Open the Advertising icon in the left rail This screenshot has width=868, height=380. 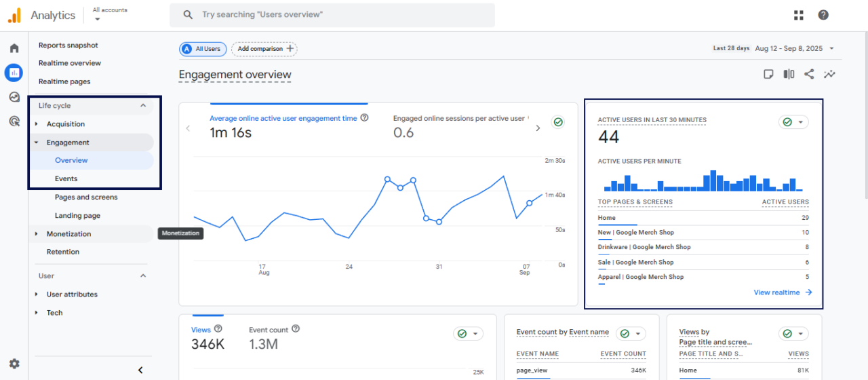pyautogui.click(x=14, y=121)
